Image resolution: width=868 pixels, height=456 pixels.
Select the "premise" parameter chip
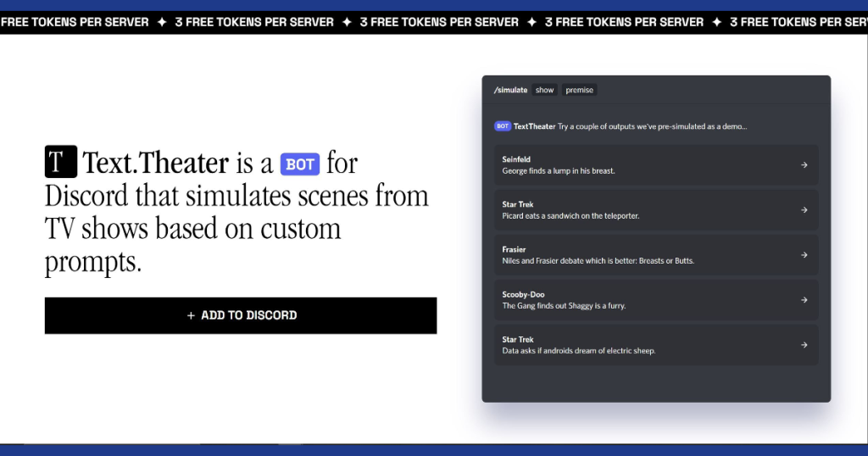coord(580,90)
